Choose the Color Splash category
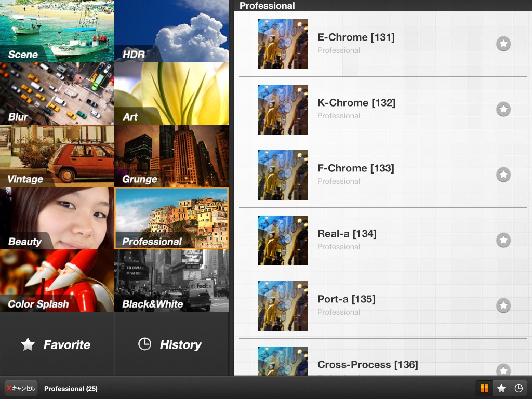The width and height of the screenshot is (532, 399). 57,281
